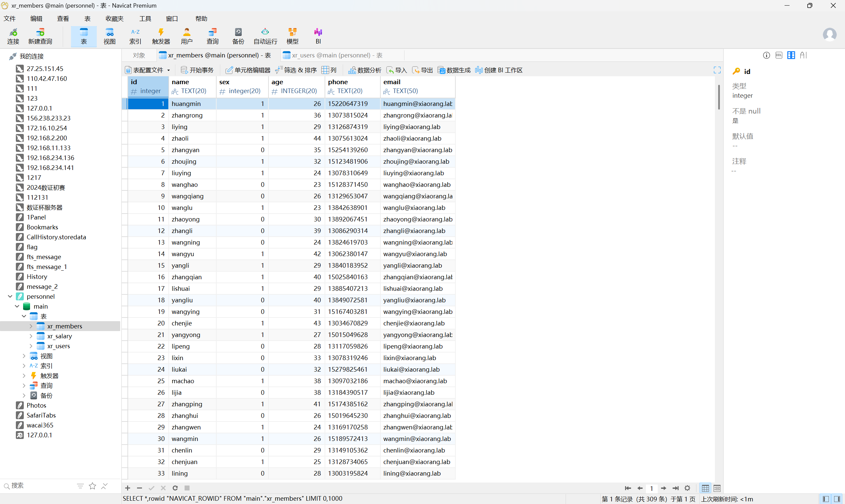Switch to grid view icon
This screenshot has width=845, height=504.
pos(705,488)
